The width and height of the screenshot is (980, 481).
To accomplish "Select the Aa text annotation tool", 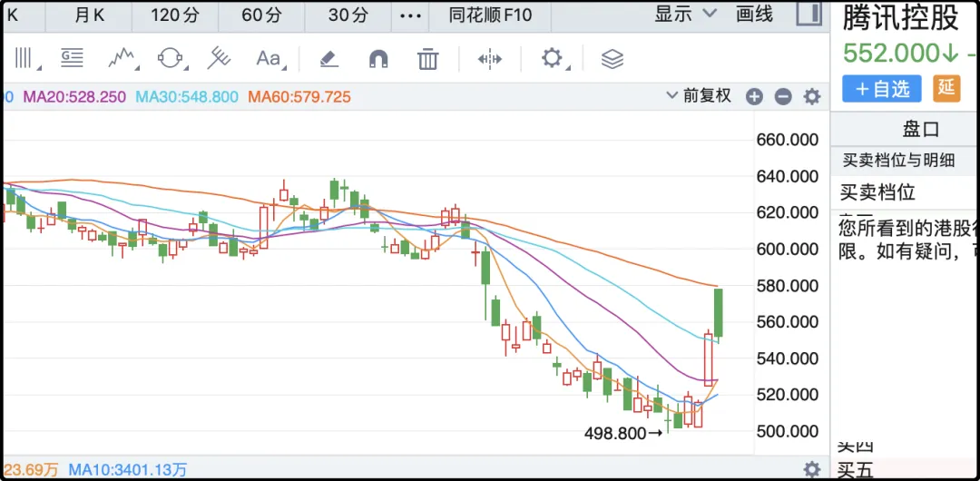I will (x=269, y=59).
